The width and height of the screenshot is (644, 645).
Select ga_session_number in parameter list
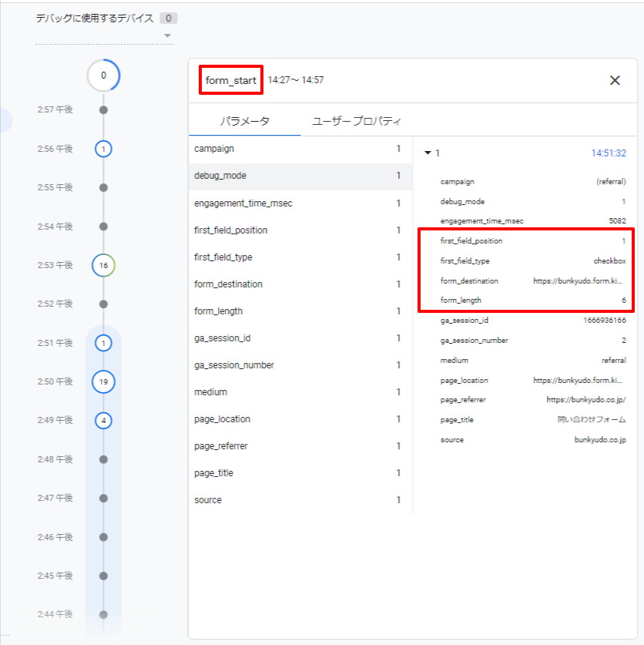tap(300, 365)
